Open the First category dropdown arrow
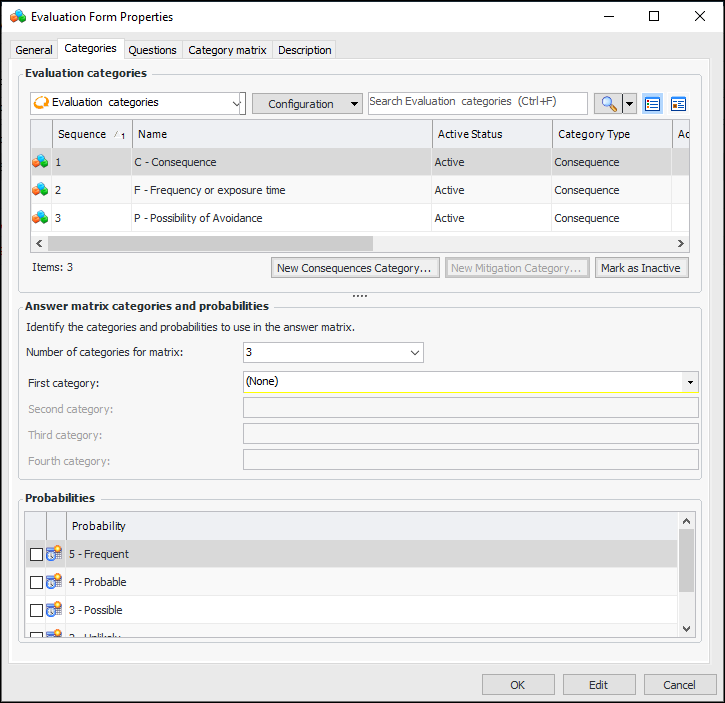Image resolution: width=725 pixels, height=703 pixels. pos(690,382)
